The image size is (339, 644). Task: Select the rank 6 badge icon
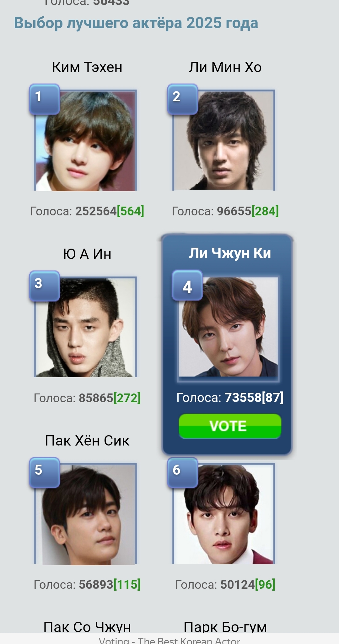point(182,472)
